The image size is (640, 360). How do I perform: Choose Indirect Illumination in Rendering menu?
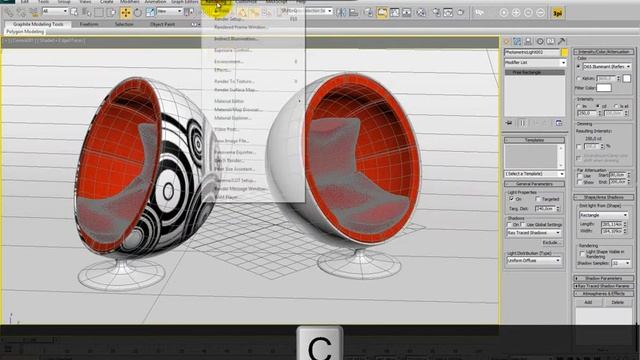tap(236, 39)
